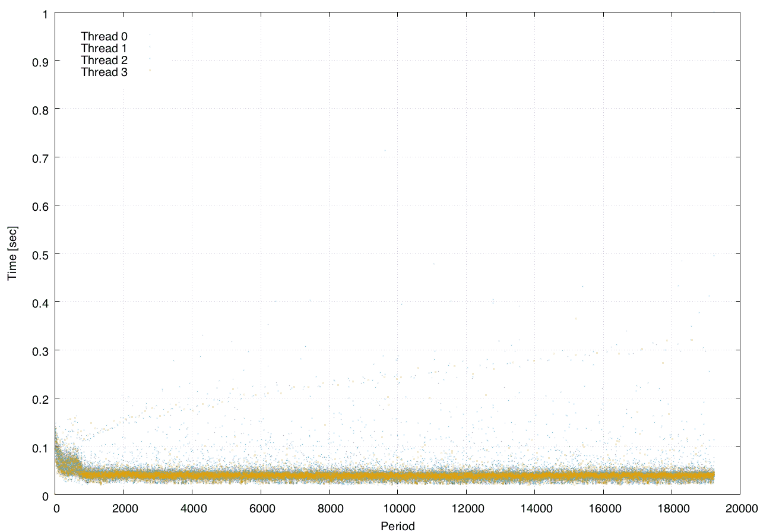Click the 6000 x-axis tick label
760x532 pixels.
pos(260,508)
